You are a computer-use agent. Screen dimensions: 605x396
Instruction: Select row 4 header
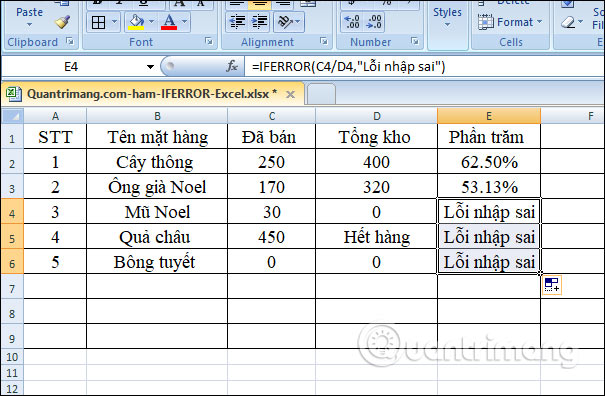pyautogui.click(x=12, y=212)
